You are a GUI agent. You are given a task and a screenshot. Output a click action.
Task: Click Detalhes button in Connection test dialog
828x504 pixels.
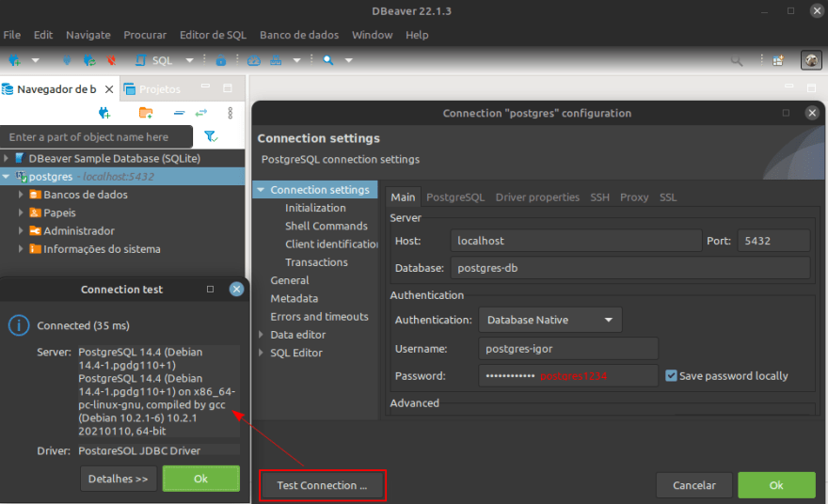(x=119, y=479)
